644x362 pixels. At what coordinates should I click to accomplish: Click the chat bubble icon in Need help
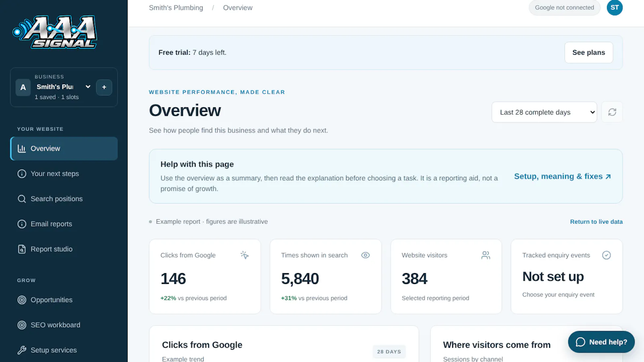(x=580, y=342)
